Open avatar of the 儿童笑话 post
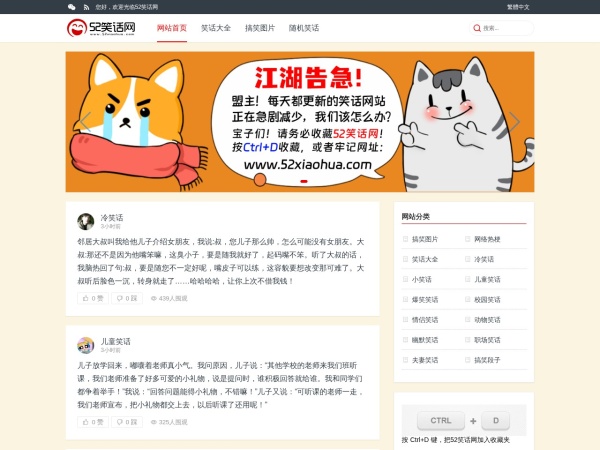This screenshot has width=600, height=450. (x=86, y=345)
